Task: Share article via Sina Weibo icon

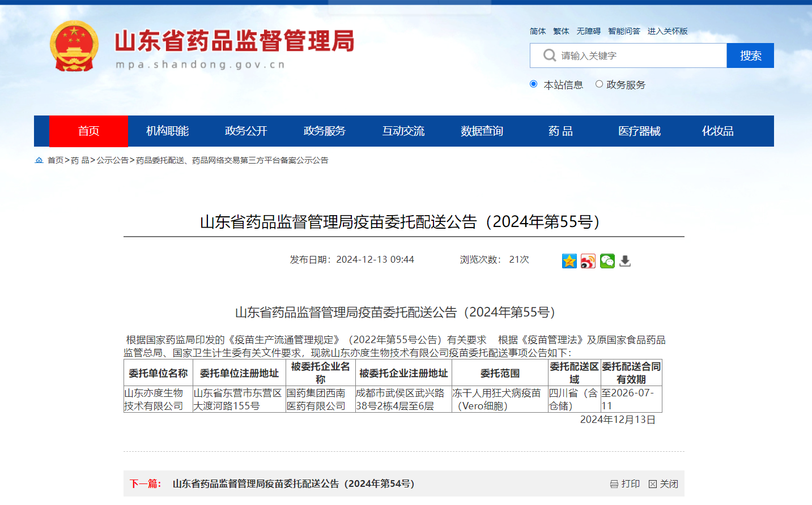Action: [588, 261]
